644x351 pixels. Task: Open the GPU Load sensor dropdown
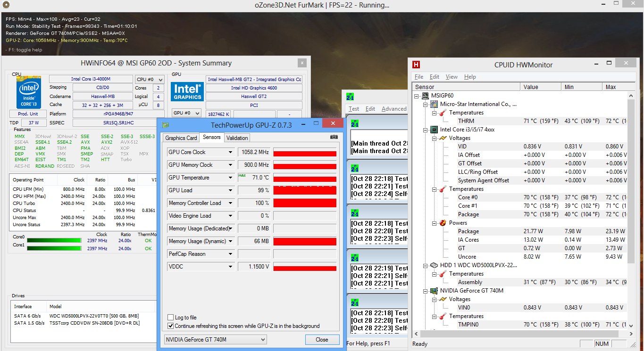(231, 190)
